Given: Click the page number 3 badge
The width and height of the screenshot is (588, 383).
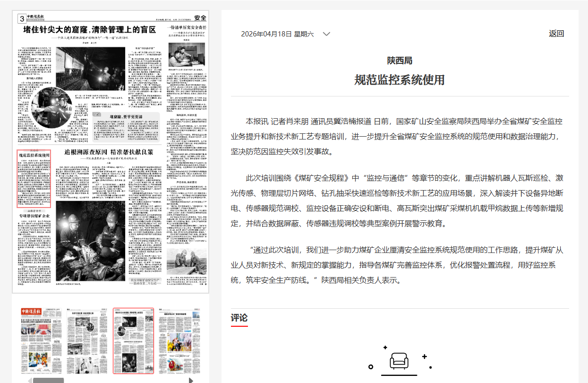Looking at the screenshot, I should click(x=22, y=18).
